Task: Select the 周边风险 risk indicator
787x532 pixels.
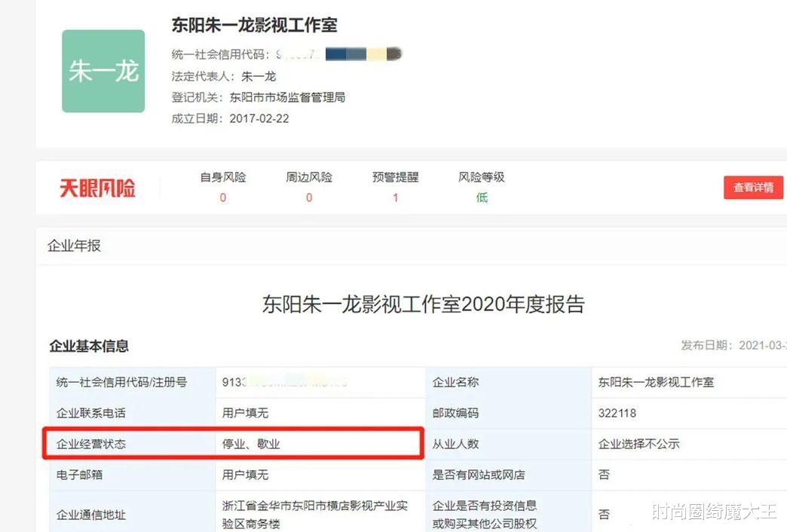Action: coord(308,187)
